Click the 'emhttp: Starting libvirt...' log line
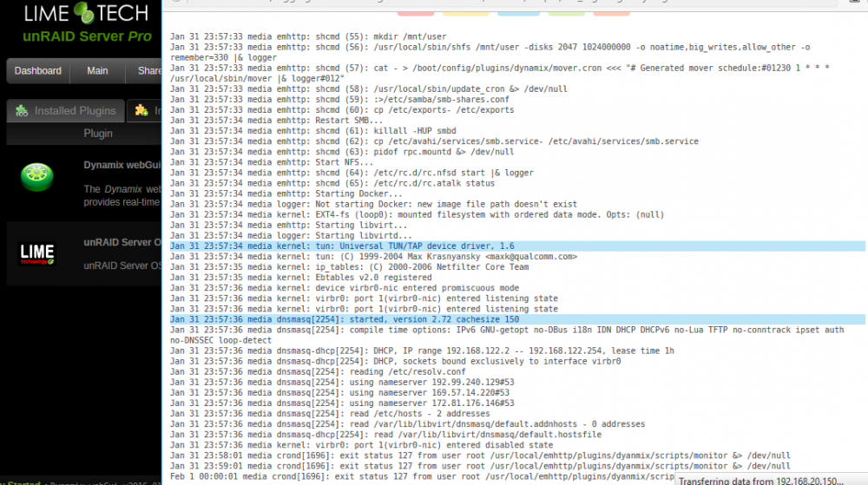 [288, 226]
